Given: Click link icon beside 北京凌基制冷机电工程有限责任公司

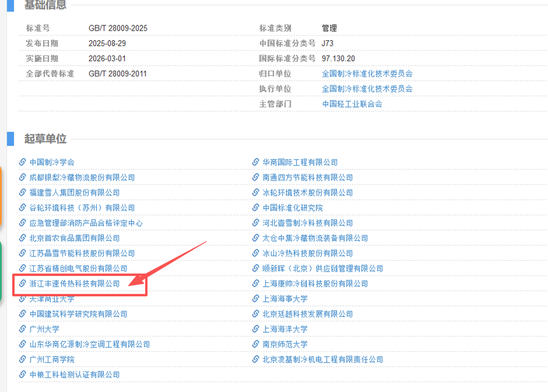Looking at the screenshot, I should [256, 359].
